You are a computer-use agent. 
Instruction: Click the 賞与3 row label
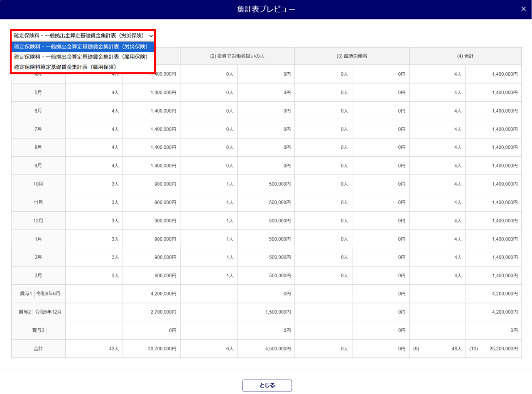click(38, 330)
